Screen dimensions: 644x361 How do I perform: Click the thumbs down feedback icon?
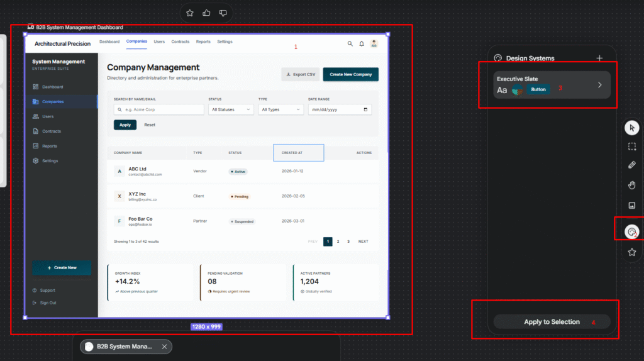(x=223, y=13)
